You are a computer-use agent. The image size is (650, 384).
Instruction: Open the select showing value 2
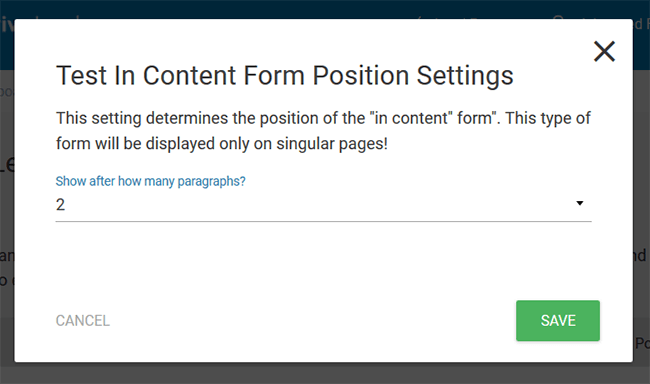323,204
